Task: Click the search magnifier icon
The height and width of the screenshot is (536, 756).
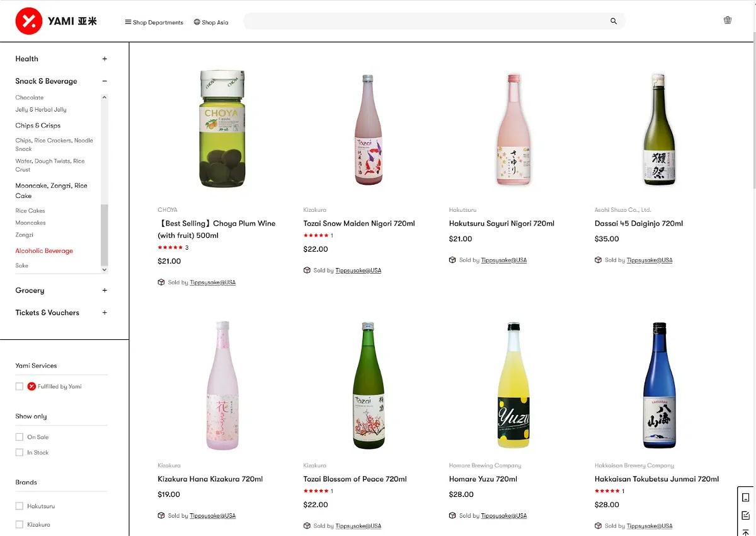Action: [x=614, y=21]
